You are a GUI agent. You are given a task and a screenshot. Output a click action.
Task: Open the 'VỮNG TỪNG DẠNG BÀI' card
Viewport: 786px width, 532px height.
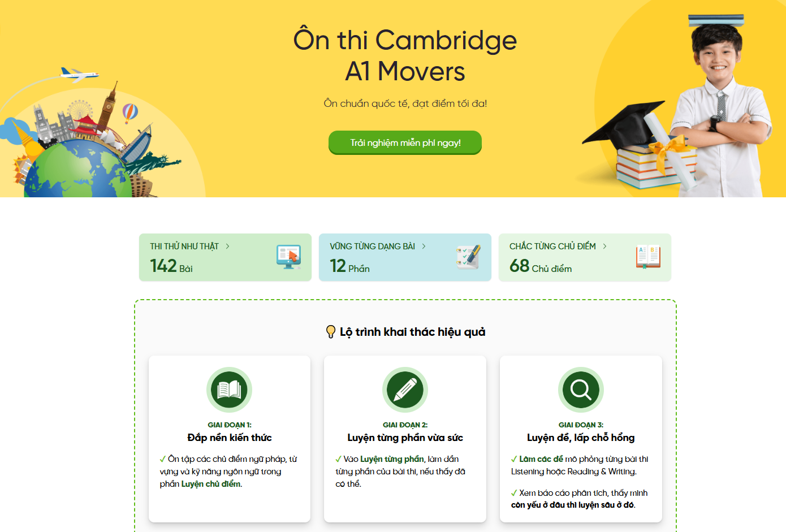[x=405, y=257]
